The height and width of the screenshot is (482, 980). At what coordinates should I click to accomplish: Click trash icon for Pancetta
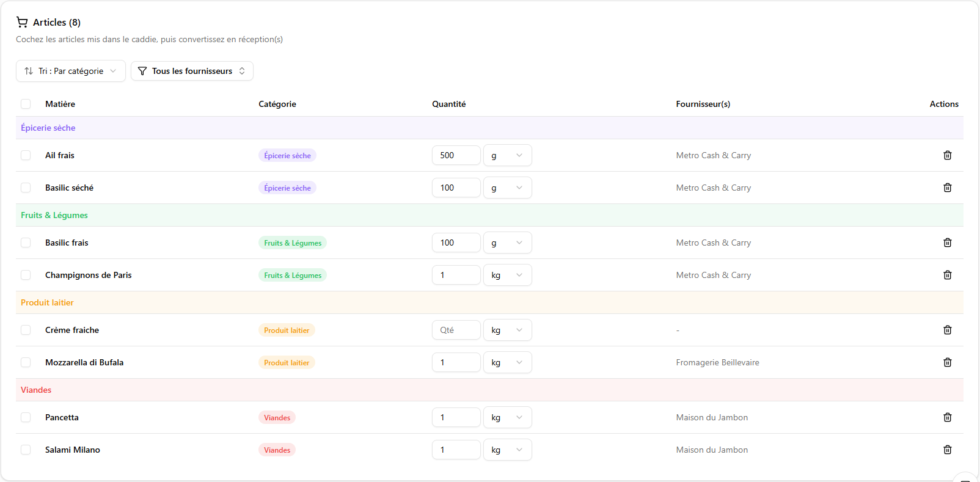947,417
